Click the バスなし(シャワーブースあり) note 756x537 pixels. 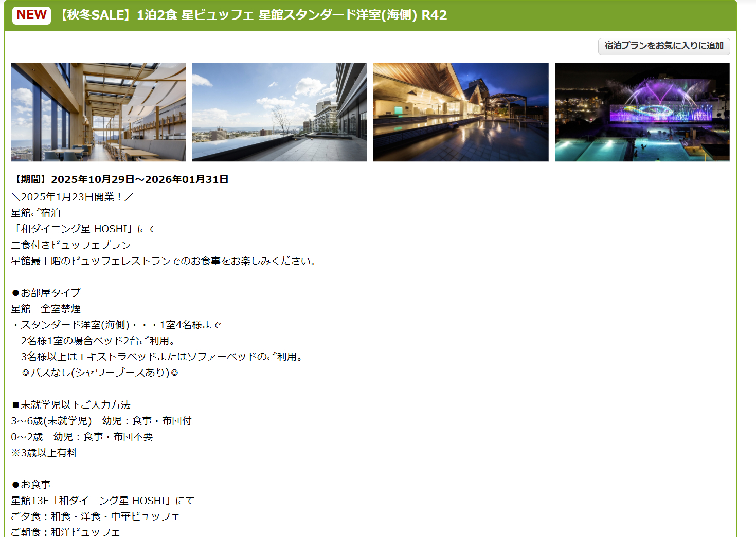pyautogui.click(x=103, y=373)
